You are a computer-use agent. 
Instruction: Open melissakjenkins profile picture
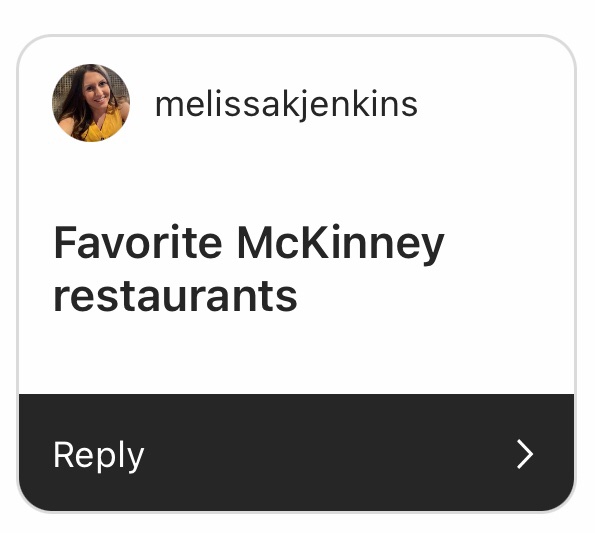click(x=91, y=103)
